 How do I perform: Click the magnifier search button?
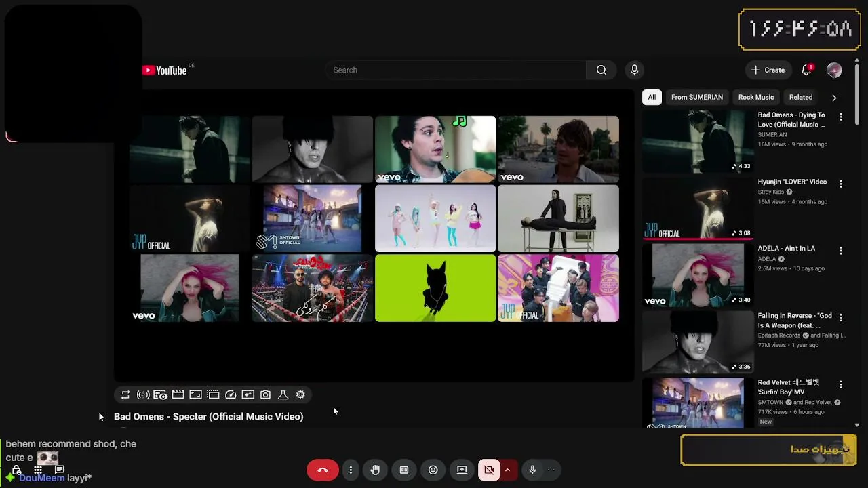[601, 70]
